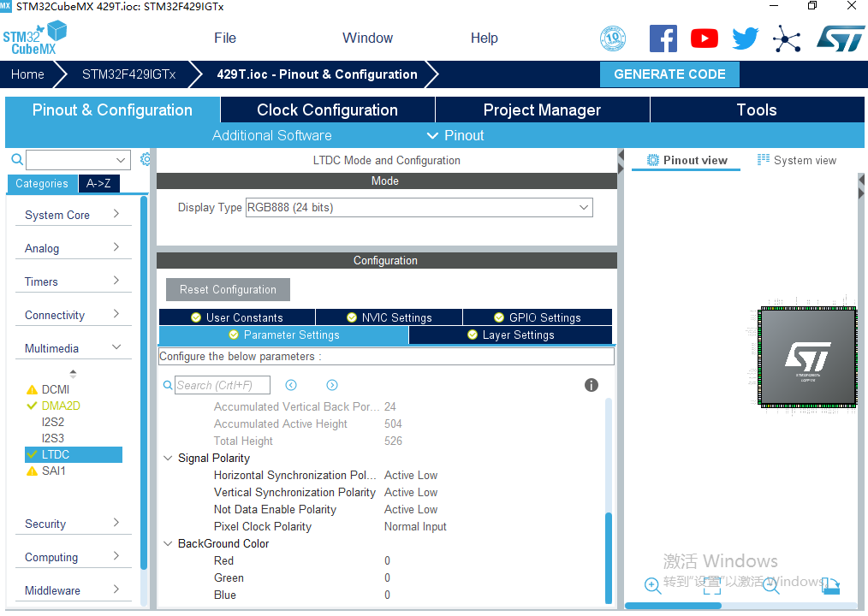Open the category search combo box
Viewport: 868px width, 616px height.
(78, 160)
